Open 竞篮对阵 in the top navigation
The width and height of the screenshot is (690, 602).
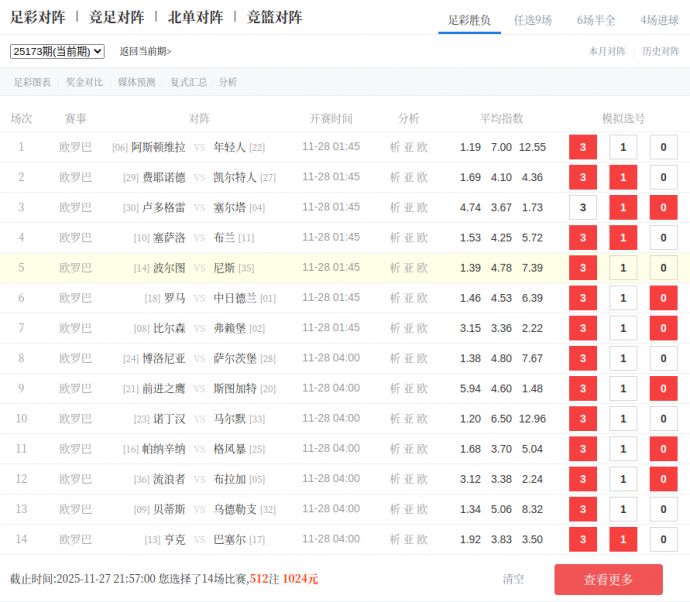[274, 17]
